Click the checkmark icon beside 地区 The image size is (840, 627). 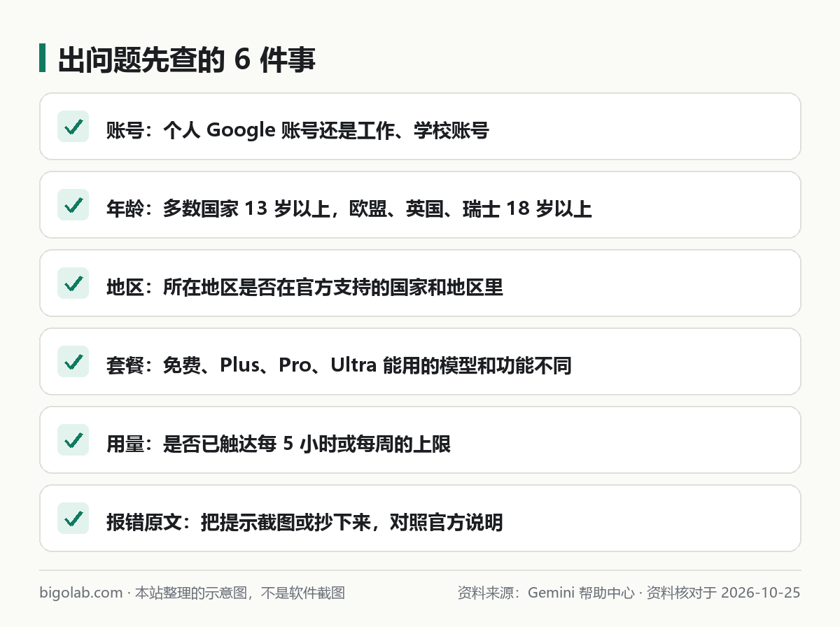pos(73,283)
